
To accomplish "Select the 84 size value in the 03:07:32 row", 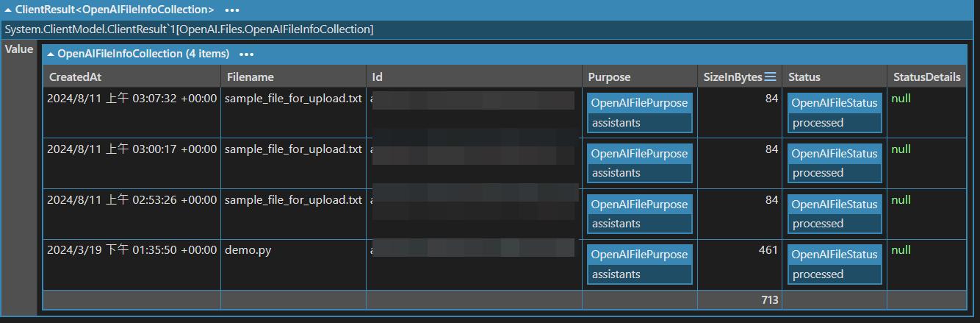I will 771,99.
